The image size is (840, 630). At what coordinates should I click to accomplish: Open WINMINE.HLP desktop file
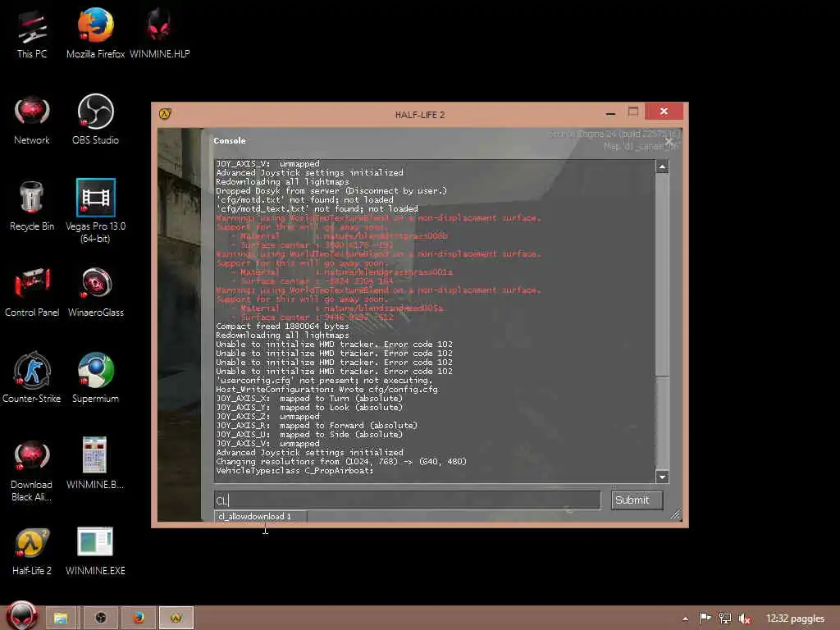tap(159, 33)
